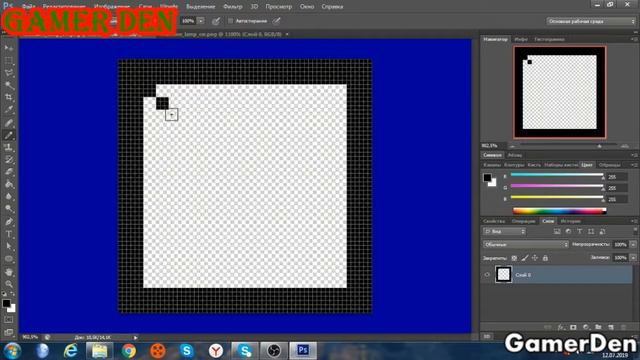Toggle lock all padlock icon
The image size is (640, 360).
545,258
